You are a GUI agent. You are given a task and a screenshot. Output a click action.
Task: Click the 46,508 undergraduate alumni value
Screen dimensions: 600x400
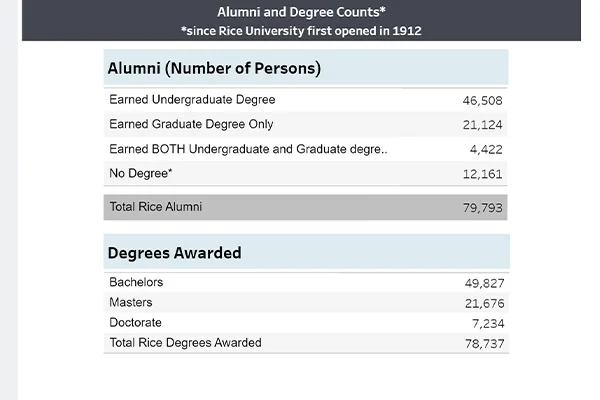coord(484,100)
